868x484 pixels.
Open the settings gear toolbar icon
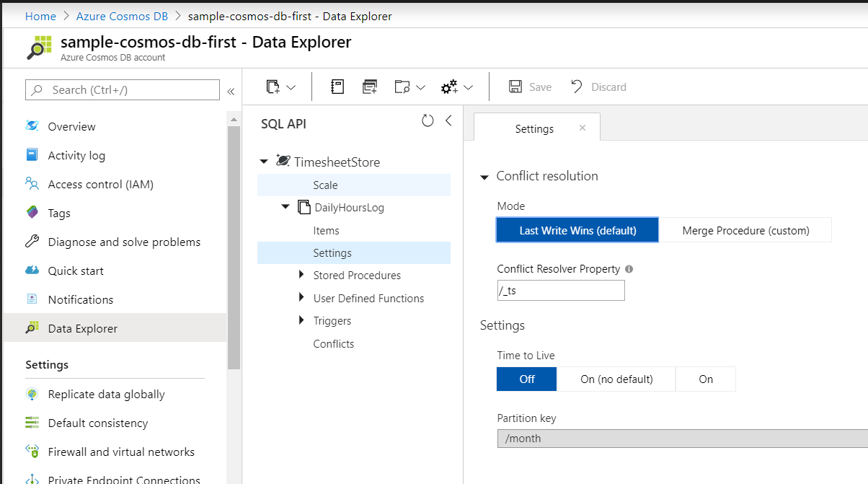[x=450, y=87]
